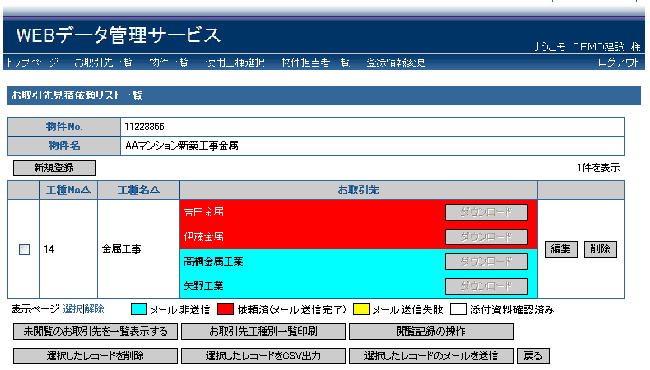Click the ダウンロード button for 高橋金属工業
Image resolution: width=650 pixels, height=370 pixels.
click(x=486, y=261)
